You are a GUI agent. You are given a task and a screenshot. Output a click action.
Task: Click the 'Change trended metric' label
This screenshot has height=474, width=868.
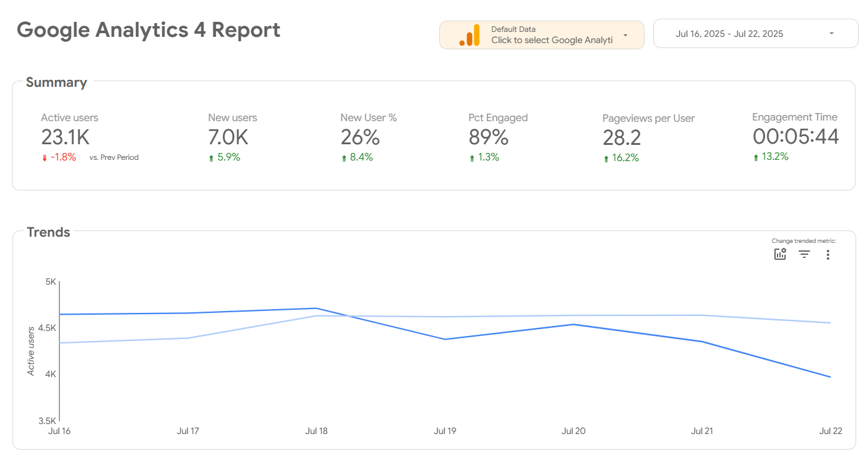click(x=803, y=240)
